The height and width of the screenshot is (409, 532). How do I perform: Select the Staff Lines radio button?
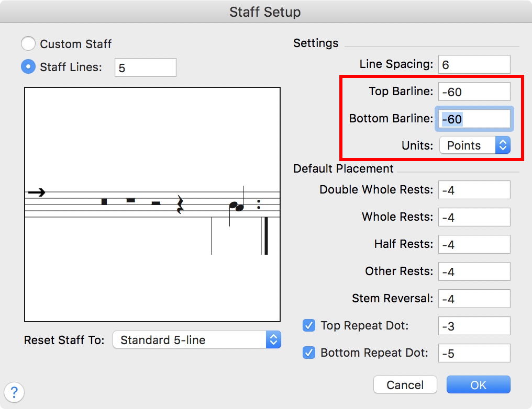click(x=28, y=67)
